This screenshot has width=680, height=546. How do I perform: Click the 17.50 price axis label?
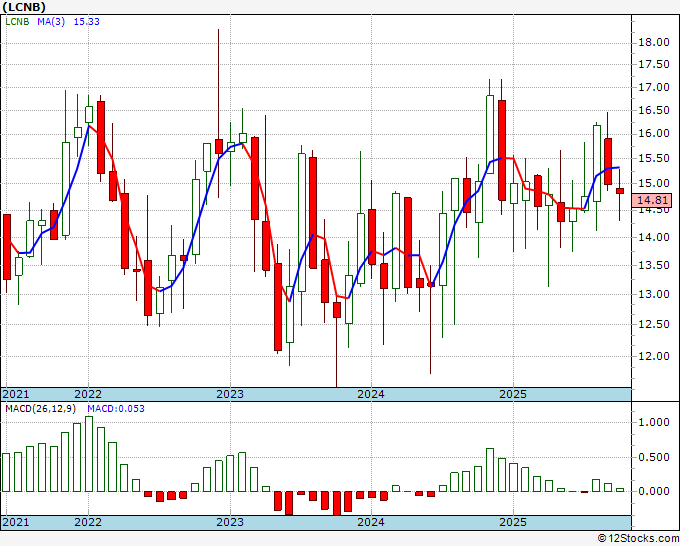coord(654,64)
